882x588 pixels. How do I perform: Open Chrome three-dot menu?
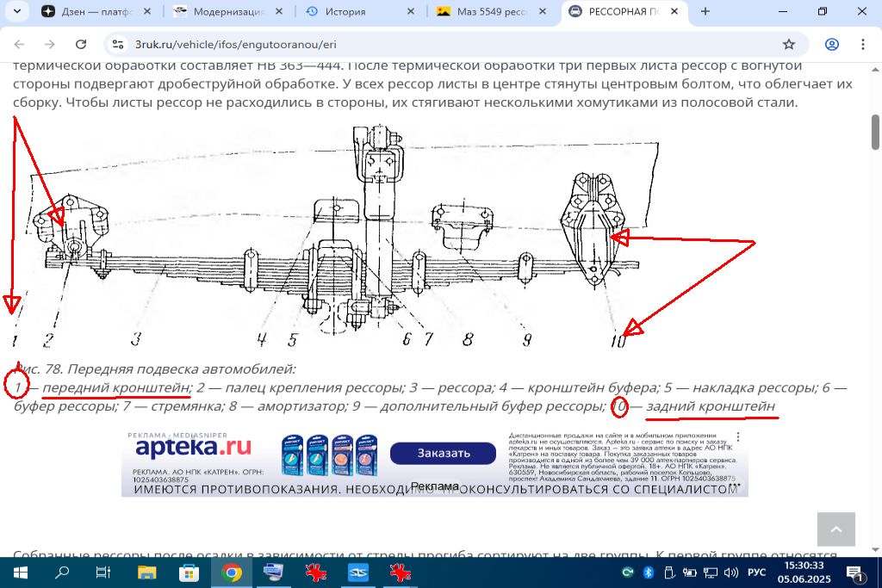coord(862,45)
